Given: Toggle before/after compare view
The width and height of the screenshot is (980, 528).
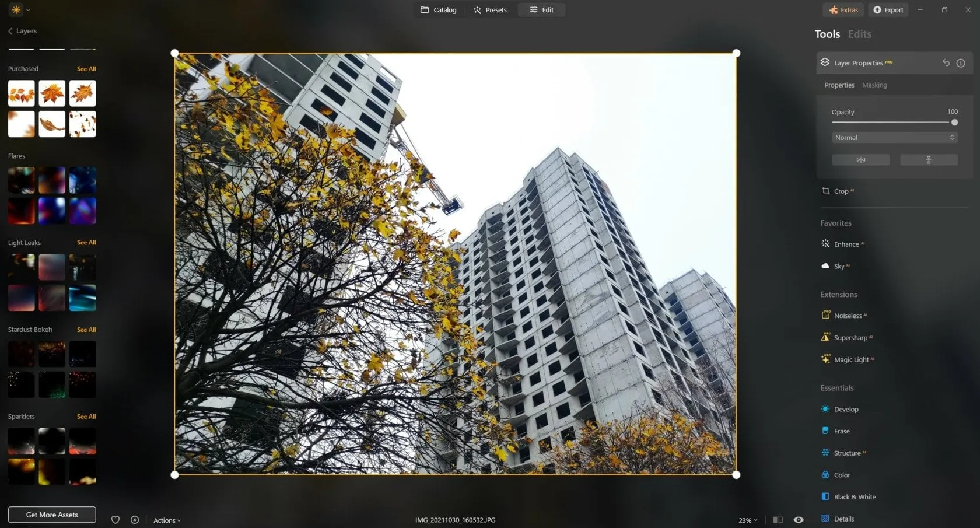Looking at the screenshot, I should click(778, 520).
